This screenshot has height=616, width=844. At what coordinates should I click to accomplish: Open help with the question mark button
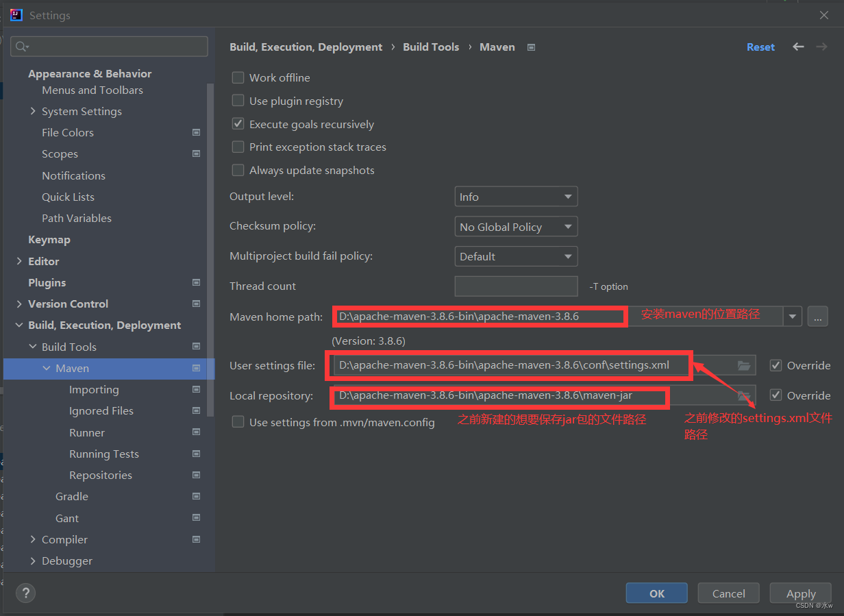click(25, 593)
